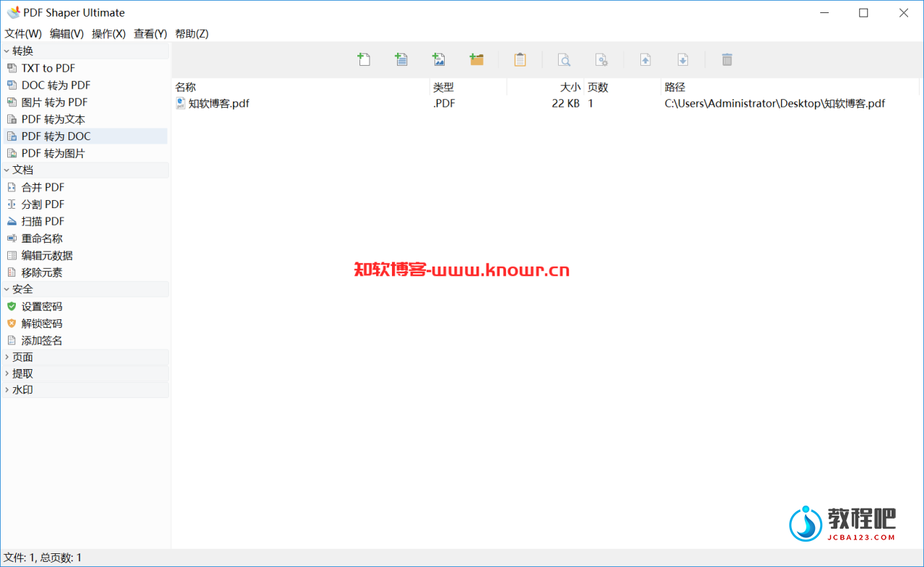Click the DOC 转为 PDF sidebar icon
This screenshot has width=924, height=567.
[x=12, y=85]
